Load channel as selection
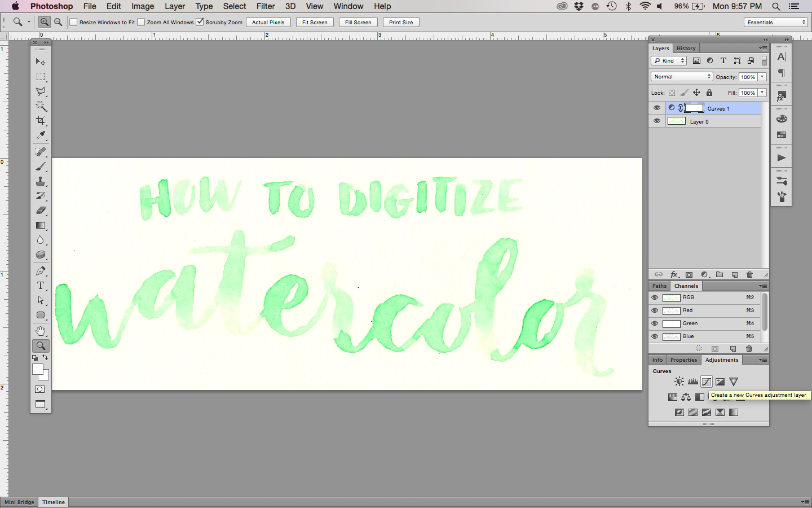Image resolution: width=812 pixels, height=508 pixels. 699,349
